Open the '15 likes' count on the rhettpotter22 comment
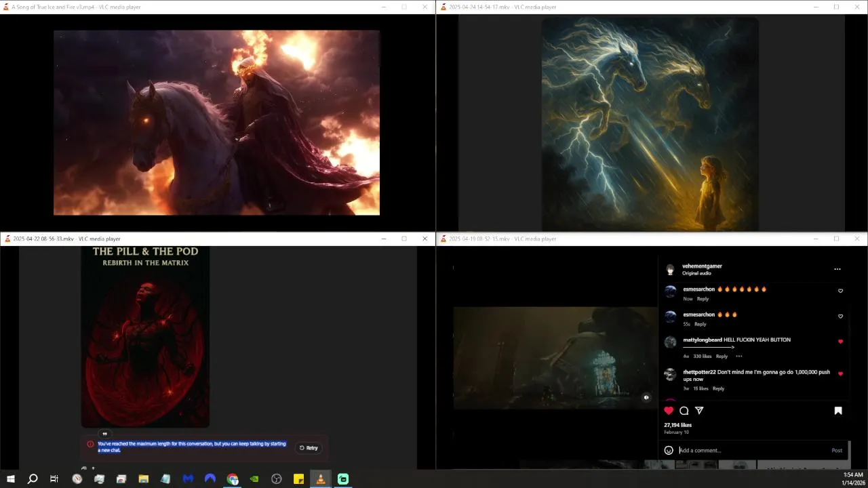Viewport: 868px width, 488px height. click(701, 388)
